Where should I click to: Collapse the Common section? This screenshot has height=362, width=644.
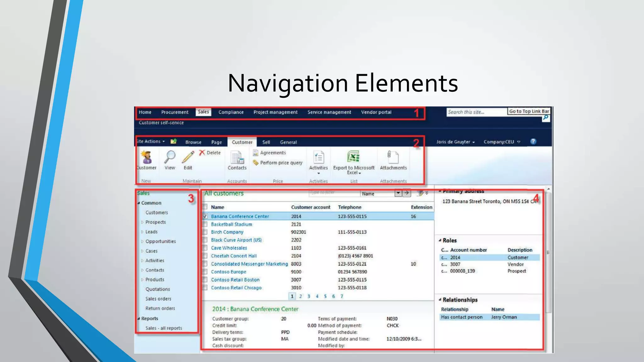[139, 203]
